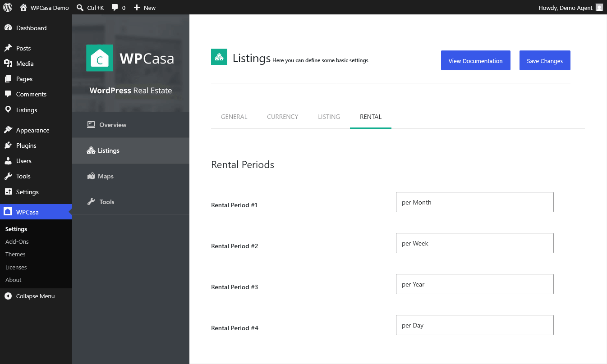This screenshot has width=607, height=364.
Task: Open the WPCasa Demo site home icon
Action: click(x=23, y=7)
